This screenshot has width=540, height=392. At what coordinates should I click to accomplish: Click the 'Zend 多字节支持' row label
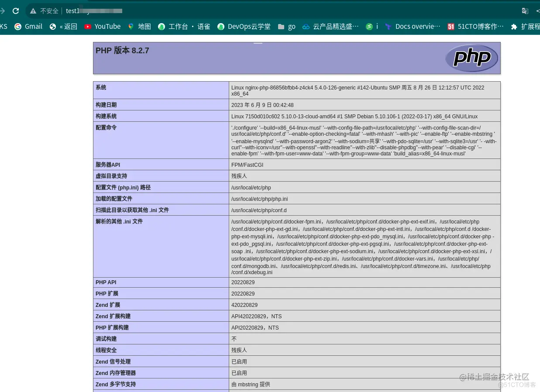116,385
